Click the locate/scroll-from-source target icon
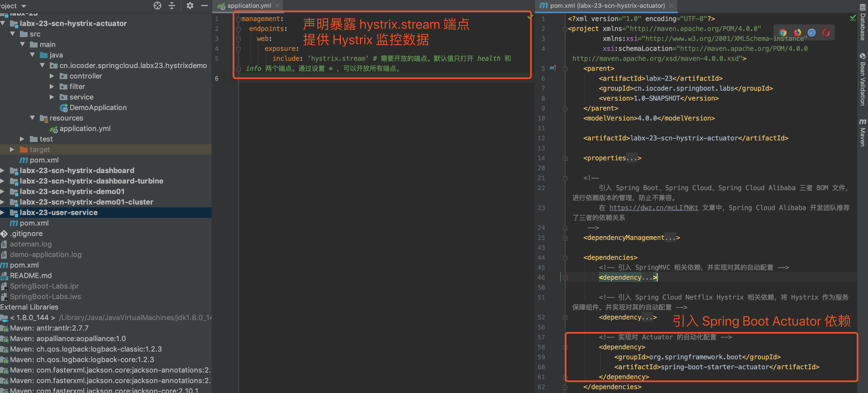The height and width of the screenshot is (393, 868). [157, 6]
